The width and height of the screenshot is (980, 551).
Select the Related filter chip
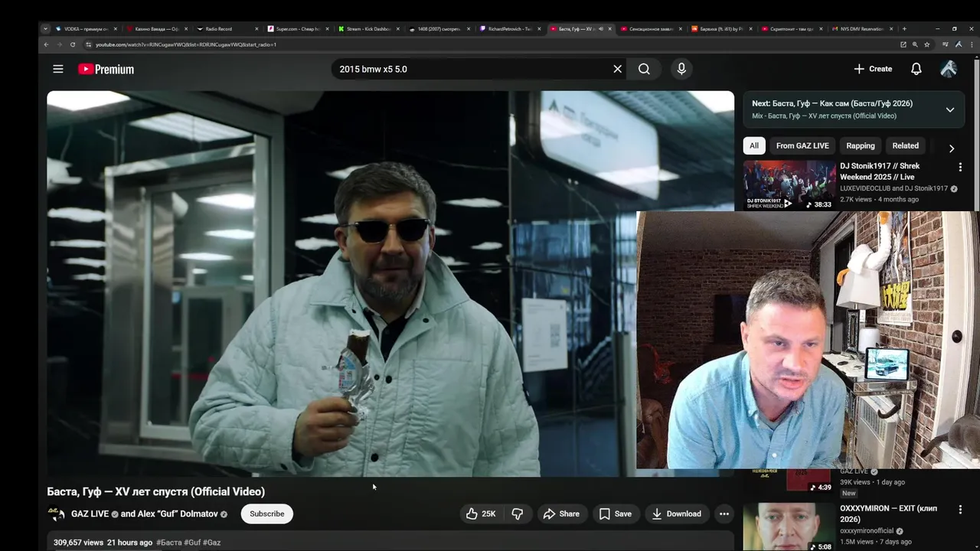pyautogui.click(x=905, y=145)
